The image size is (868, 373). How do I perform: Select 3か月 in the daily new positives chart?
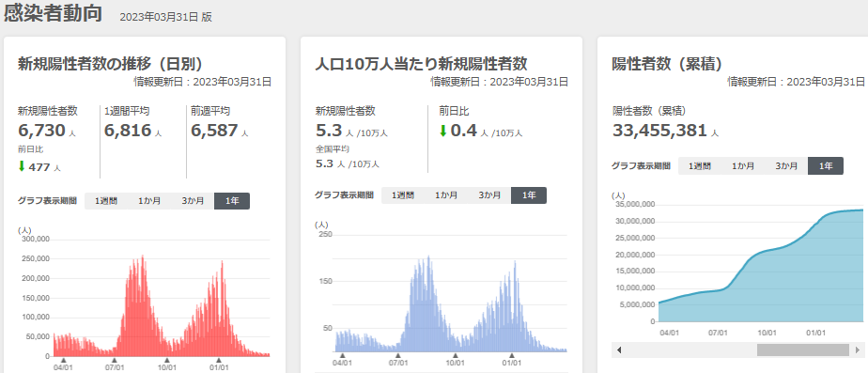pos(193,201)
